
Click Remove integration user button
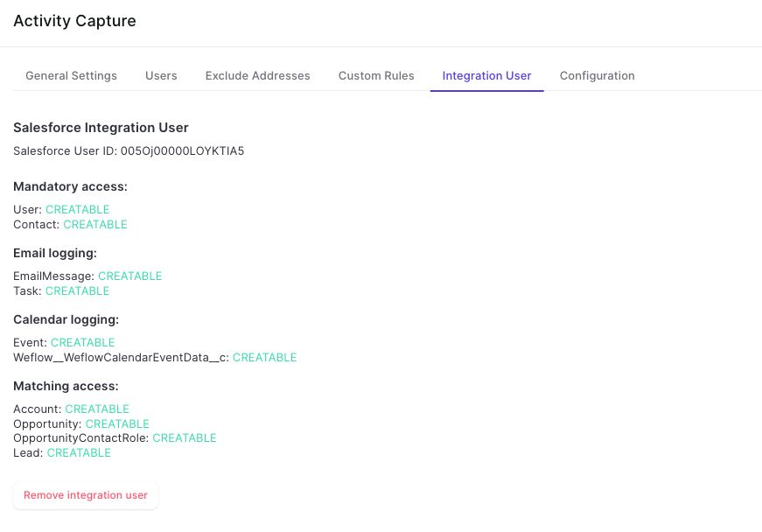86,495
